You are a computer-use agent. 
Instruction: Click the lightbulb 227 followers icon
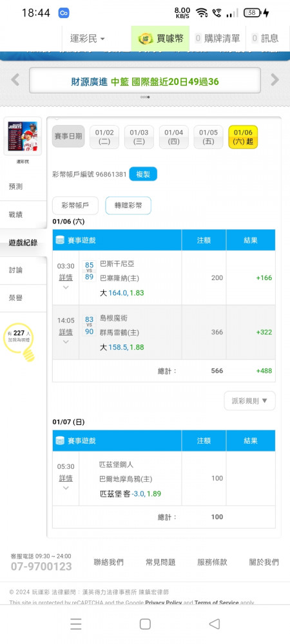pyautogui.click(x=19, y=343)
